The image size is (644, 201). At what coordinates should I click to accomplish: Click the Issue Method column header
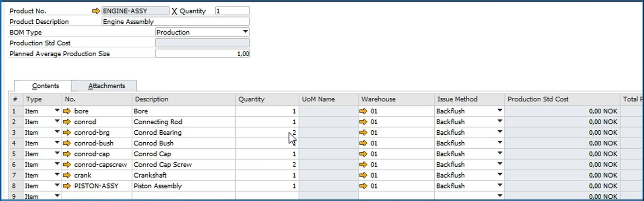[470, 99]
